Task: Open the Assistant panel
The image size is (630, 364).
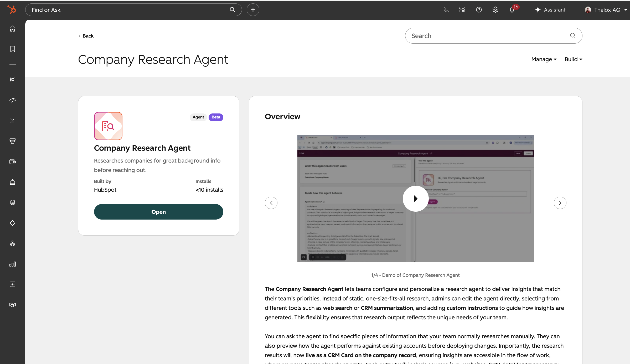Action: [x=550, y=10]
